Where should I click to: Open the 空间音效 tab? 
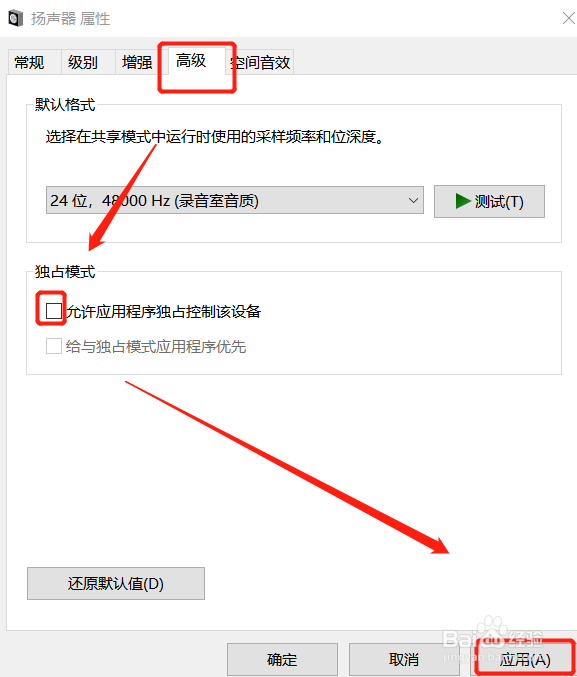[260, 62]
